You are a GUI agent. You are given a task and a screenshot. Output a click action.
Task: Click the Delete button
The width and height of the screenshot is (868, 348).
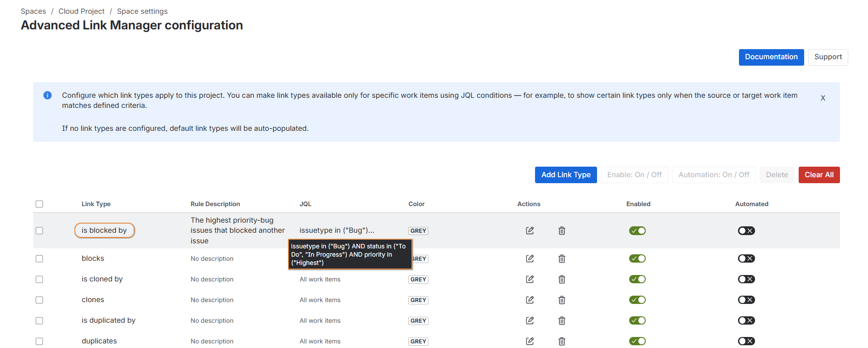[x=777, y=175]
